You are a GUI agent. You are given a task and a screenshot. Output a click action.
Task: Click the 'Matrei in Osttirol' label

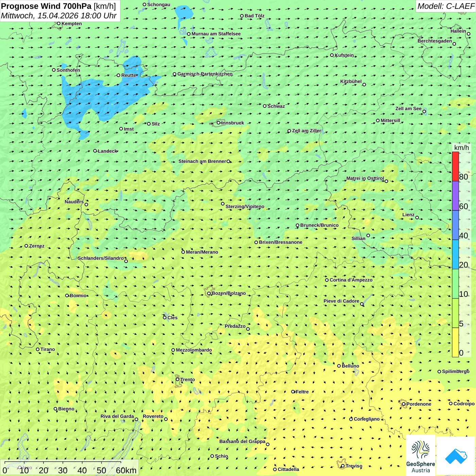(x=365, y=178)
